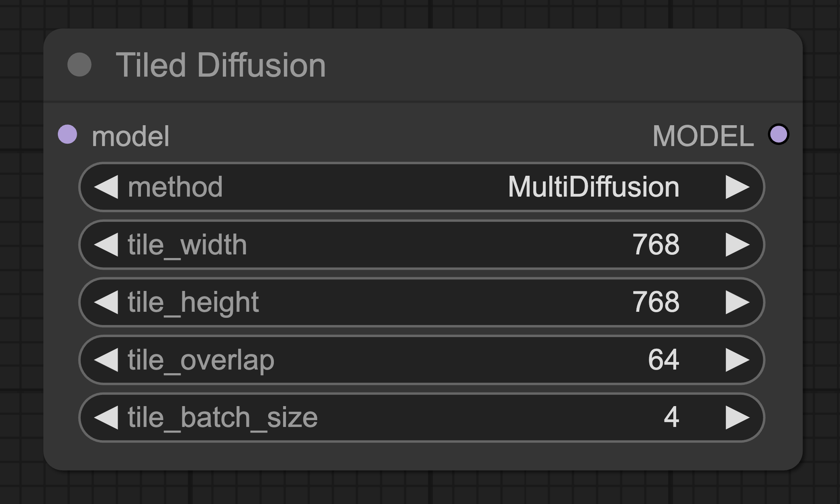Click the right arrow of method widget

739,187
